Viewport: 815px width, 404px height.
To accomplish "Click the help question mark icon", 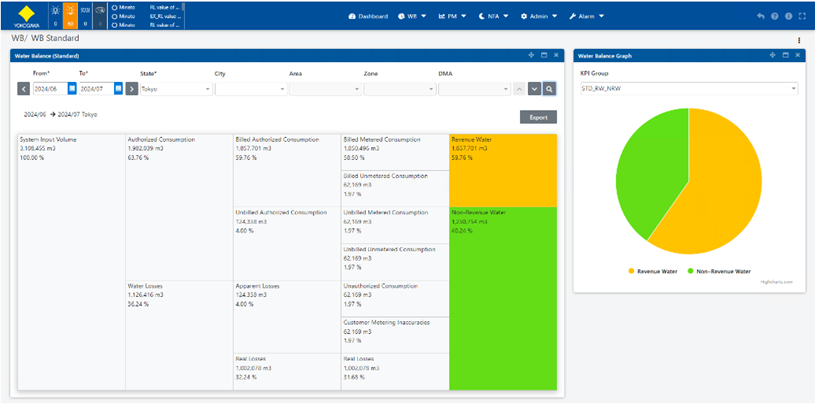I will coord(775,17).
